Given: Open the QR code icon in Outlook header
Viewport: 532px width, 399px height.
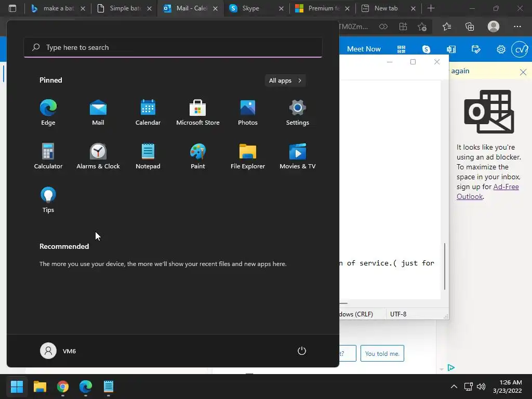Looking at the screenshot, I should click(x=402, y=49).
